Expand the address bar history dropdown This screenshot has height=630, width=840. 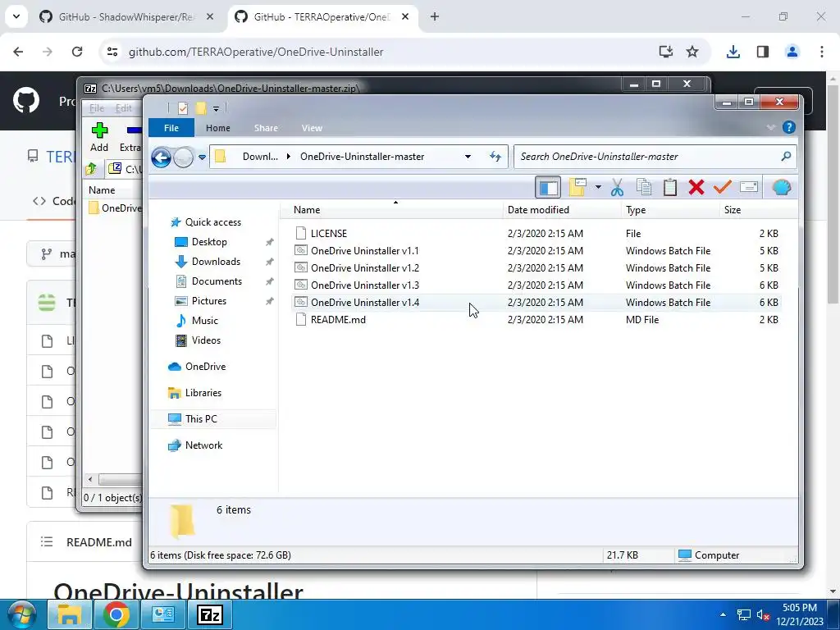tap(468, 157)
